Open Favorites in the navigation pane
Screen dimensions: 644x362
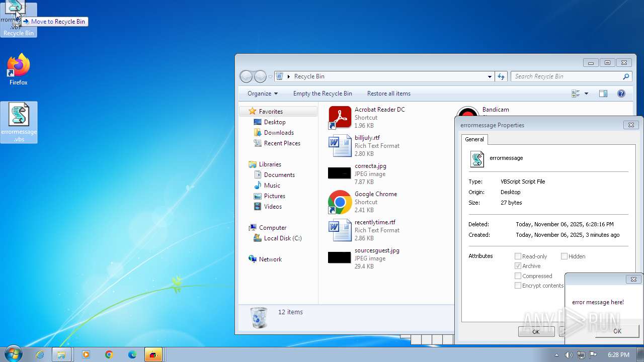point(271,112)
